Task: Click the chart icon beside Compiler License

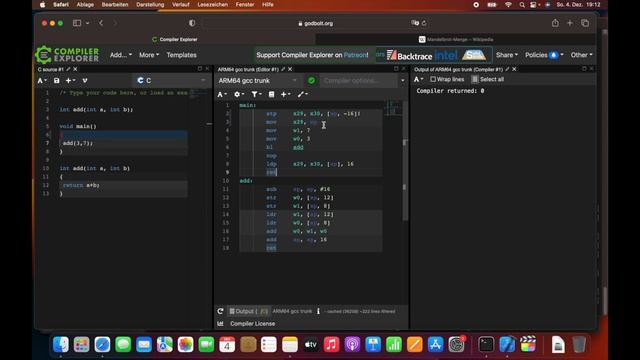Action: [x=220, y=324]
